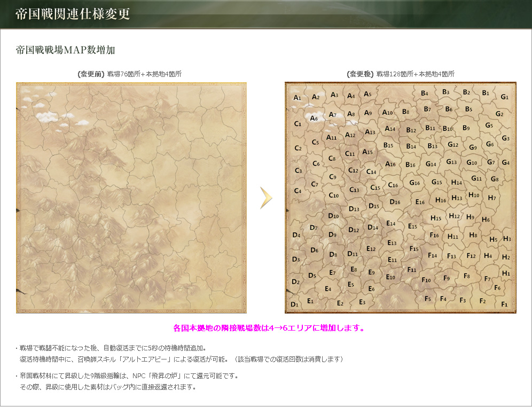
Task: Select territory G12 on the map
Action: point(453,145)
